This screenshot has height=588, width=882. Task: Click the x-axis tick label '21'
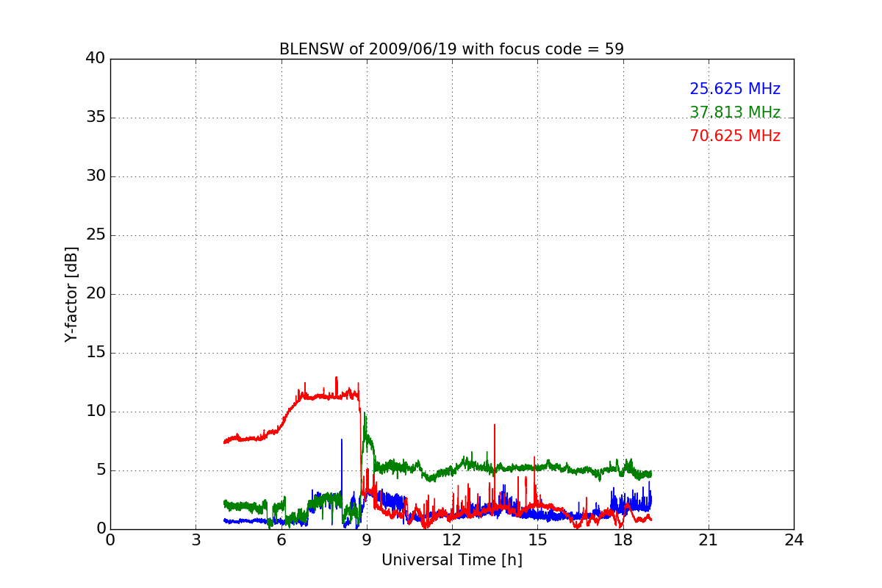(x=709, y=540)
